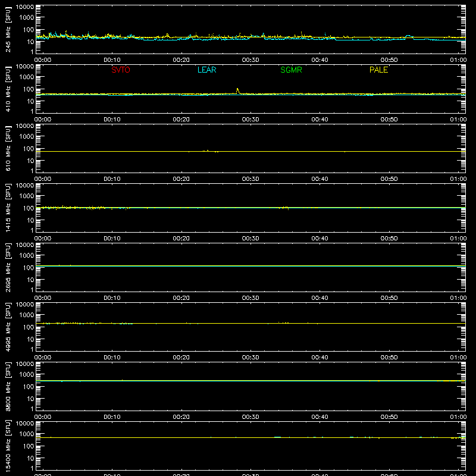Click the 00:00 tick label under 610 MHz plot
The height and width of the screenshot is (476, 476).
tap(43, 179)
